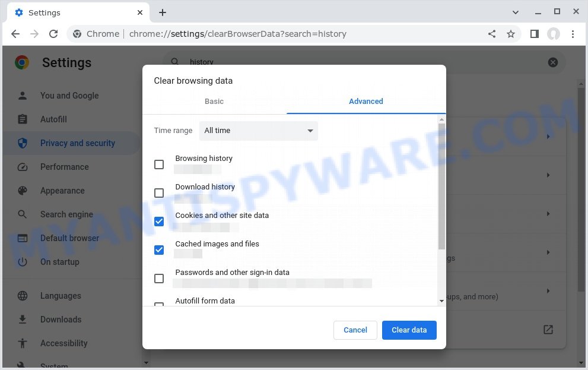Select the Settings browser tab
This screenshot has width=588, height=370.
click(78, 12)
